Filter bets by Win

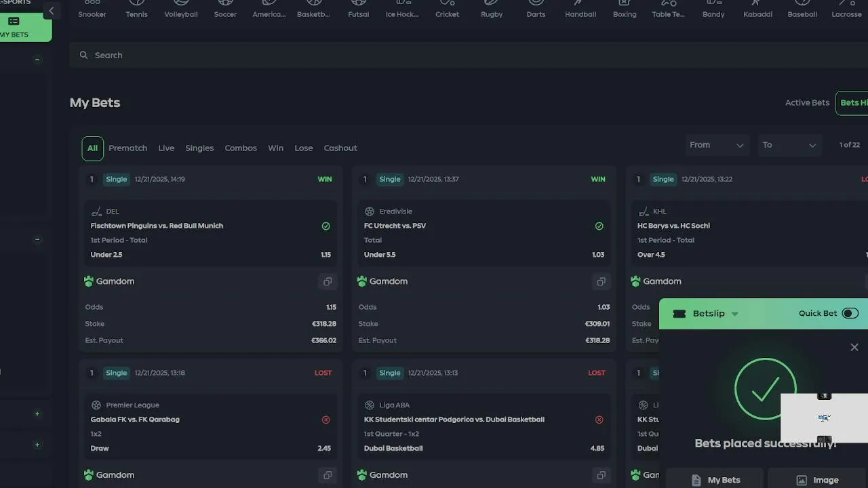[275, 148]
